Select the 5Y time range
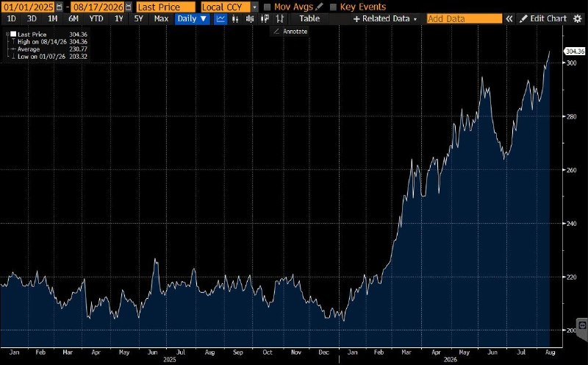588x365 pixels. pyautogui.click(x=138, y=19)
